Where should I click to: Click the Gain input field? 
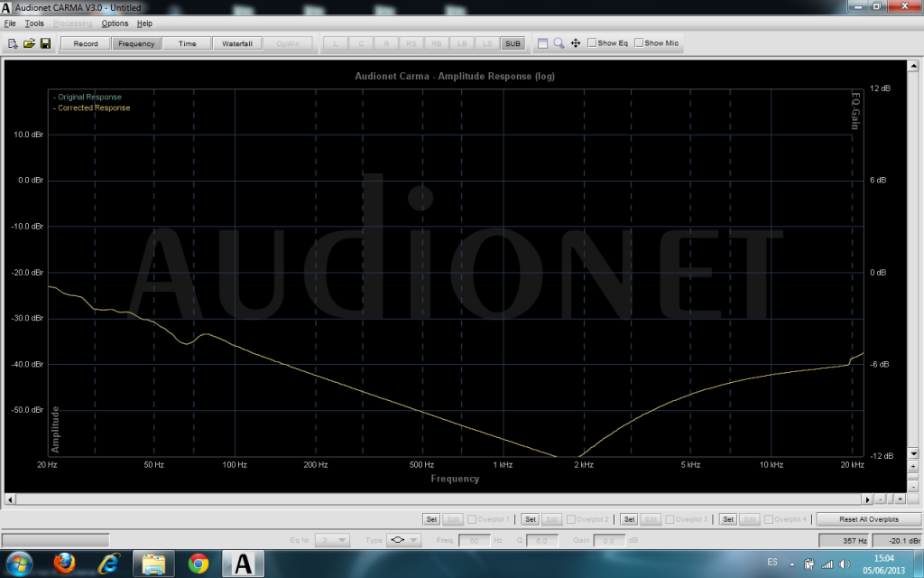[609, 540]
